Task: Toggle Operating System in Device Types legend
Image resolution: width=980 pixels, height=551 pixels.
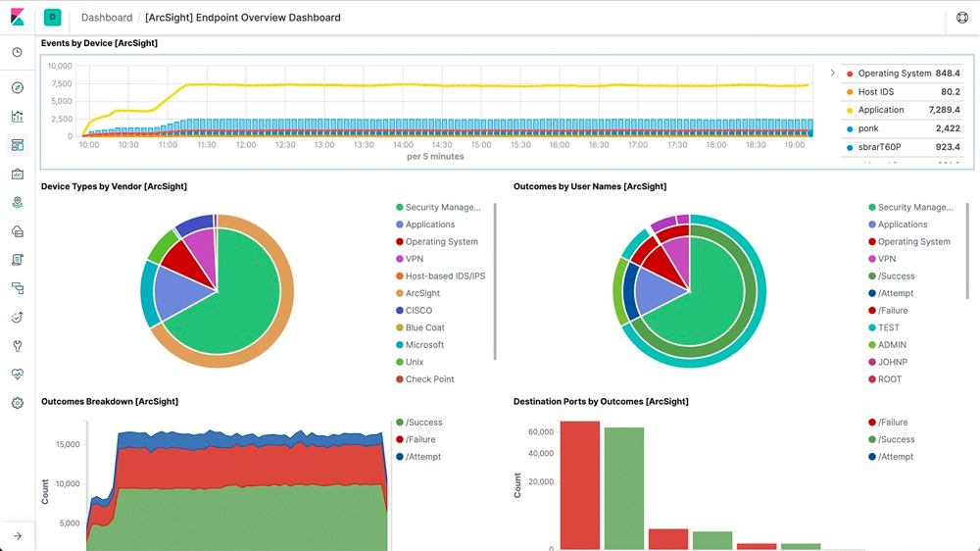Action: pos(437,241)
